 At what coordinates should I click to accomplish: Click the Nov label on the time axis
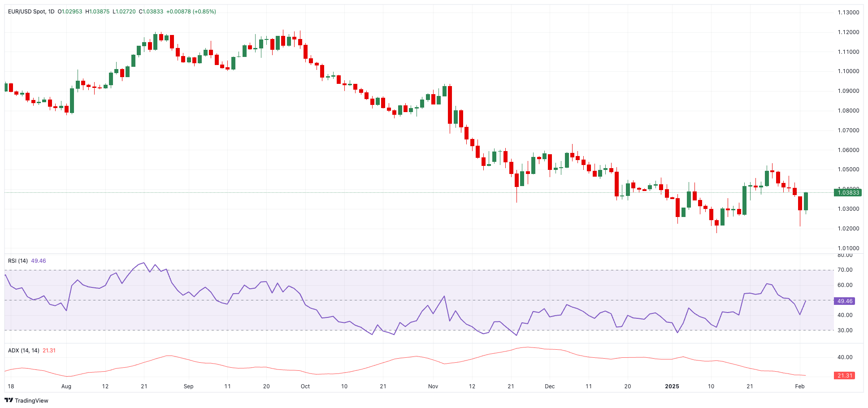433,386
